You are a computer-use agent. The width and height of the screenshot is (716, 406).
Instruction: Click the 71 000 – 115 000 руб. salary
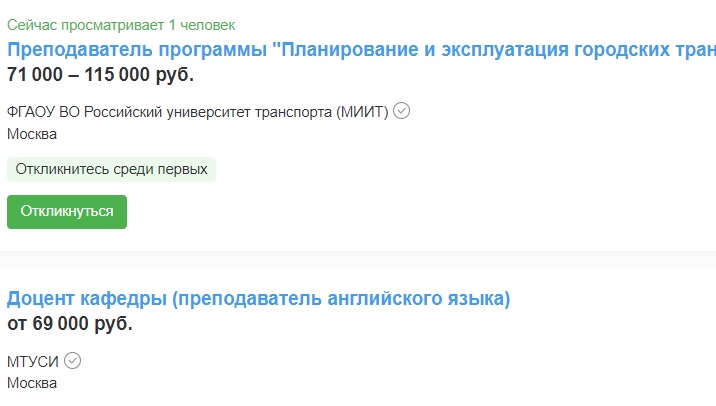click(x=100, y=74)
